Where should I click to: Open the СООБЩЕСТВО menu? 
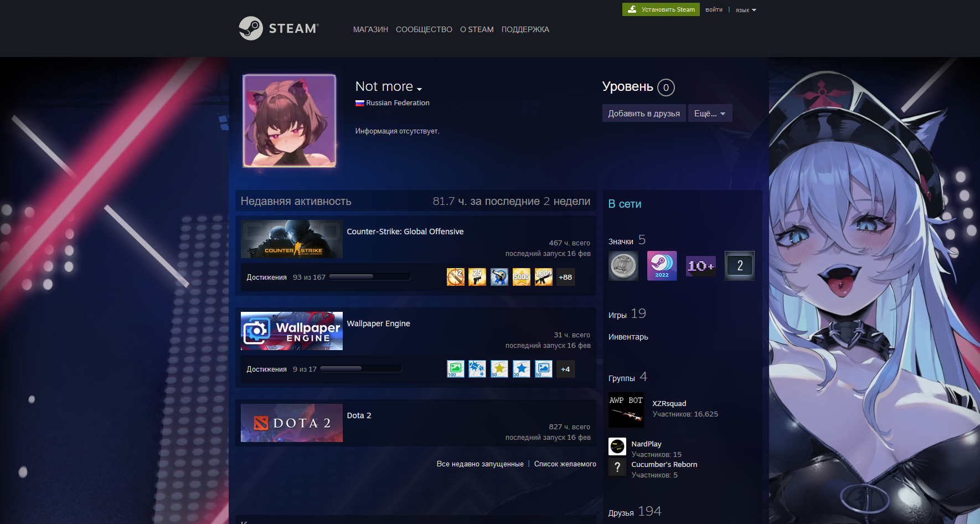click(424, 29)
